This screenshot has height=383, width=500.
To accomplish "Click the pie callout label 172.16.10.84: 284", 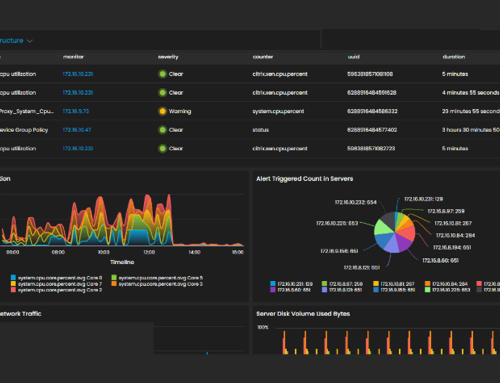I will pos(455,235).
